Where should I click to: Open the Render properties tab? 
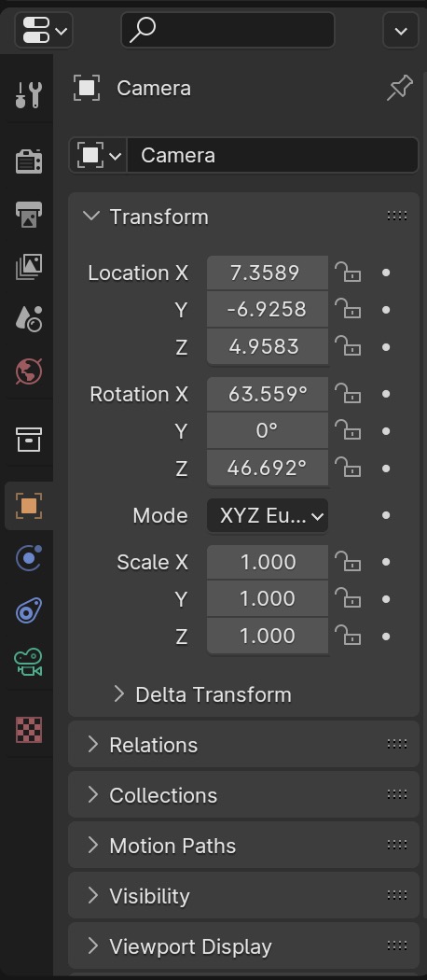(x=28, y=161)
